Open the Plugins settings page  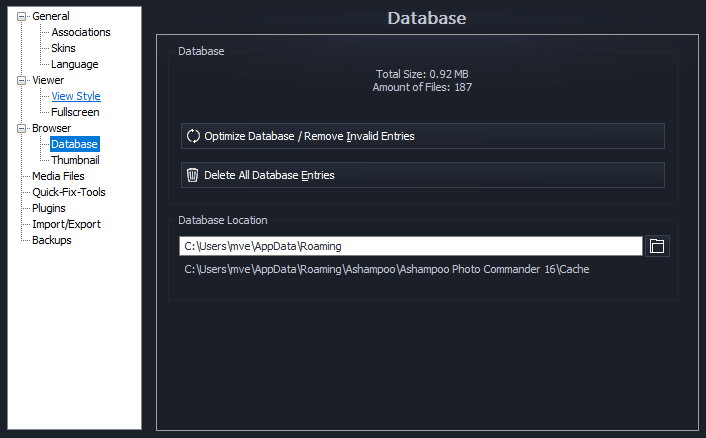[49, 208]
